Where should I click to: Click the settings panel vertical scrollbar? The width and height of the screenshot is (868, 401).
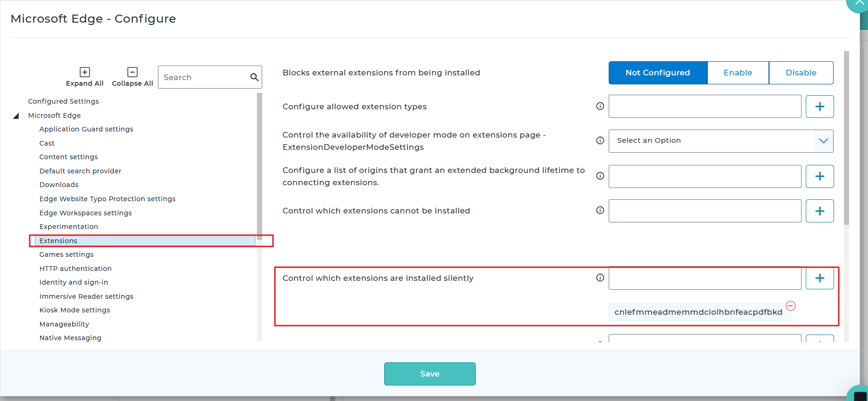846,138
